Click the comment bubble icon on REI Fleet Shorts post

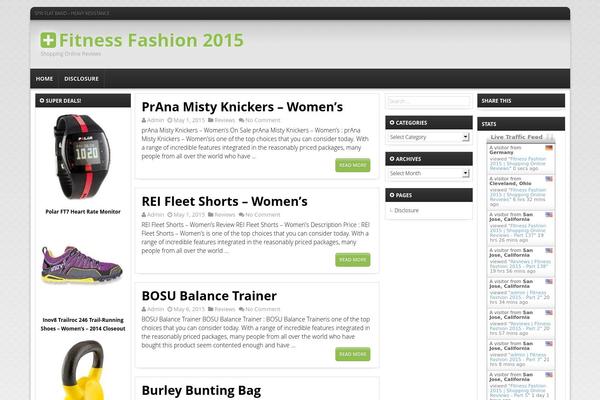click(x=241, y=215)
